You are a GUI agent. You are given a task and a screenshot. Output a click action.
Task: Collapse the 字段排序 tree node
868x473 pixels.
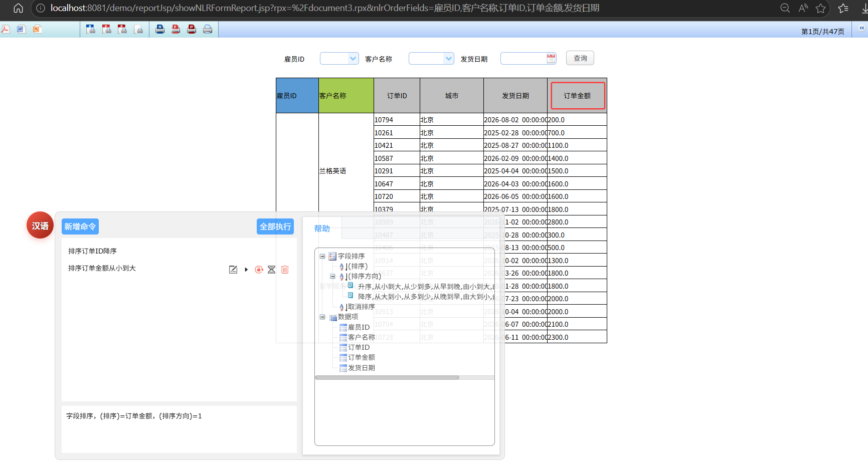pos(322,256)
